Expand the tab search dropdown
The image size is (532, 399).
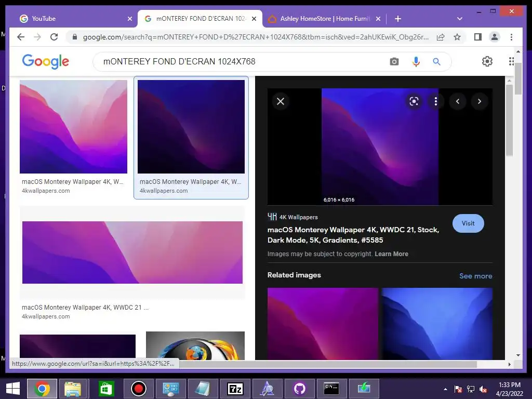pyautogui.click(x=460, y=19)
